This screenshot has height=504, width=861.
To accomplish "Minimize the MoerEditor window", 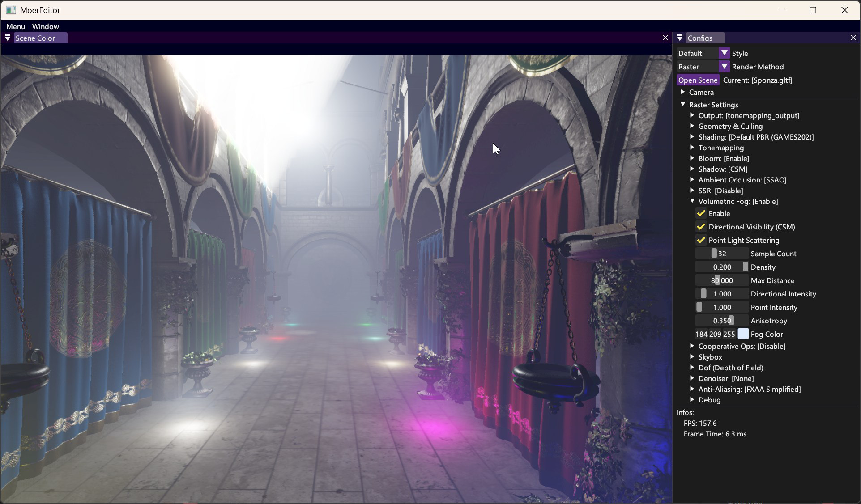I will (782, 10).
